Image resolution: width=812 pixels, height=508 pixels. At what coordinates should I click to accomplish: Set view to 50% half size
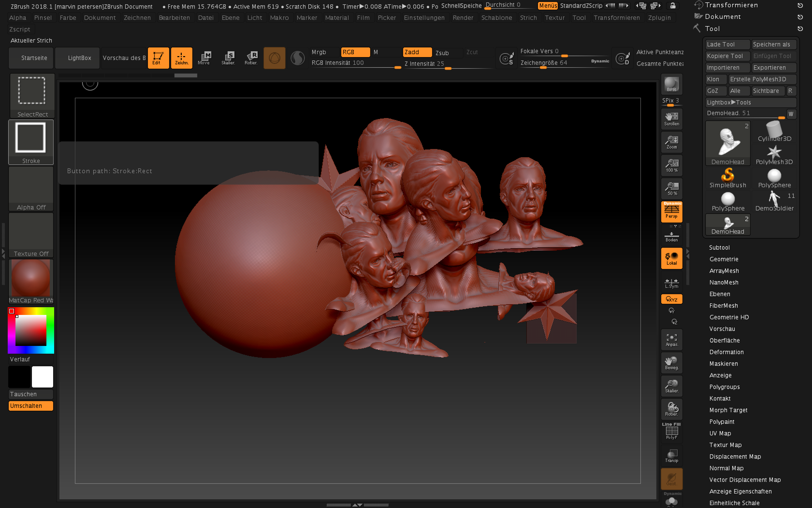coord(671,188)
